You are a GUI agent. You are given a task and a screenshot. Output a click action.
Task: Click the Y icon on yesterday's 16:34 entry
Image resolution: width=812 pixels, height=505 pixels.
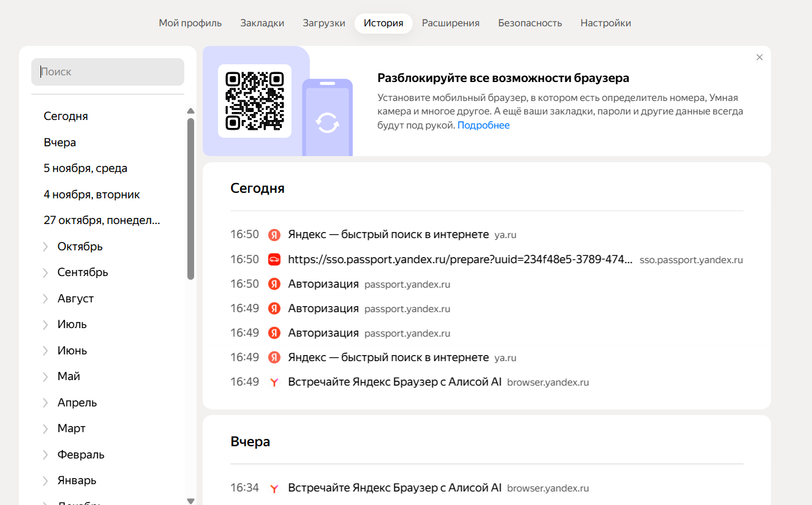[274, 488]
